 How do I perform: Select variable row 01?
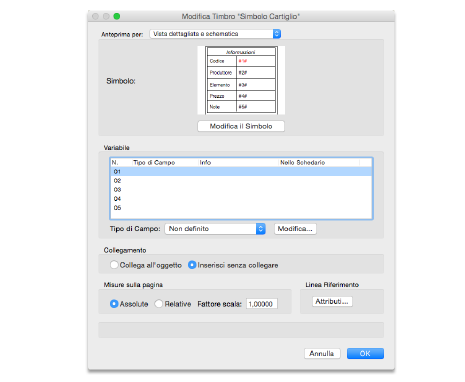tap(241, 171)
